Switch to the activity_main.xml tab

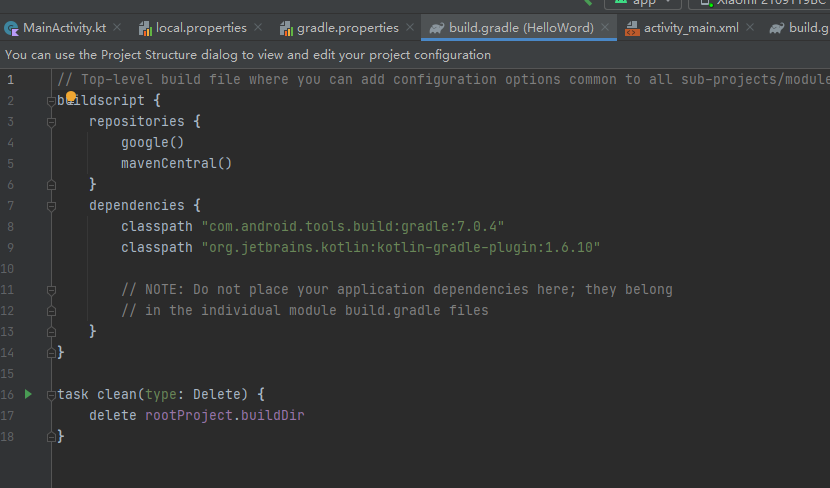pyautogui.click(x=691, y=28)
